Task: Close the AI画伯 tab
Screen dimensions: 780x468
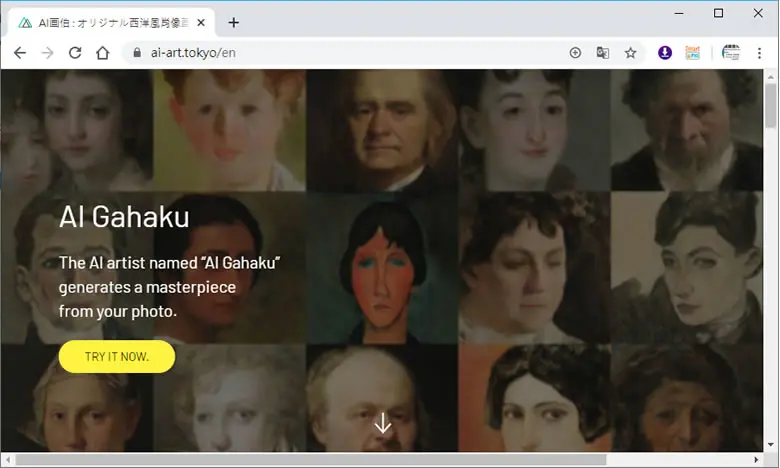Action: [x=201, y=23]
